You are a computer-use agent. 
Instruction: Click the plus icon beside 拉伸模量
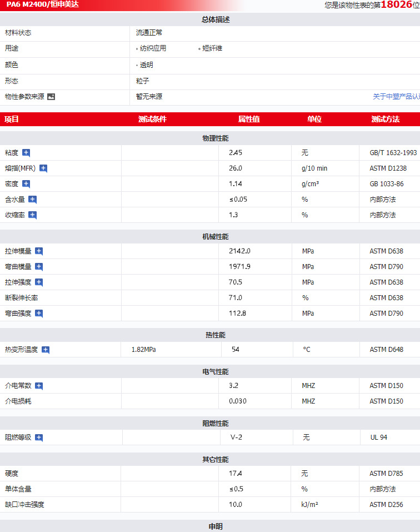[x=39, y=251]
